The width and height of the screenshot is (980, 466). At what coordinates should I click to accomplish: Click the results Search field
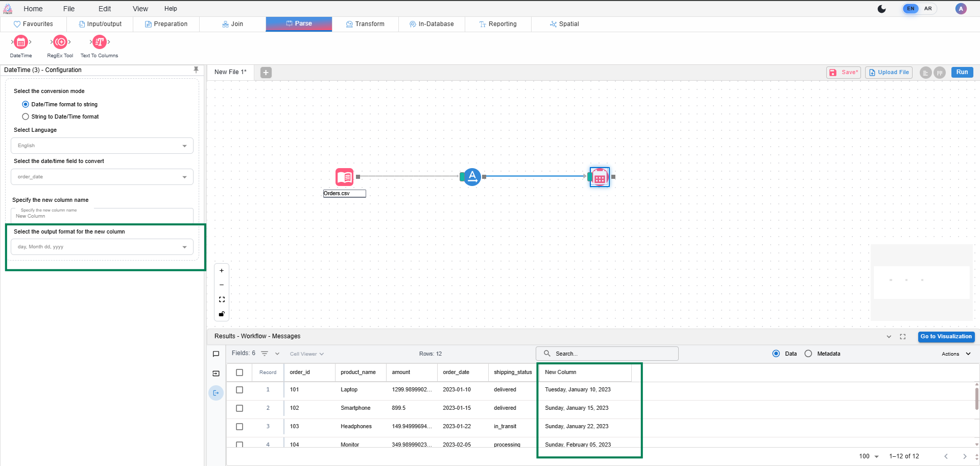[607, 354]
